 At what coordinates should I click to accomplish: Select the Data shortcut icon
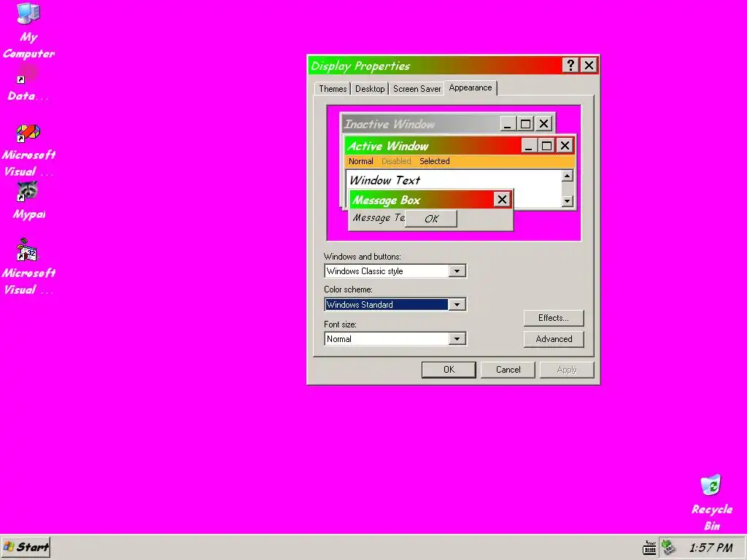(x=27, y=74)
